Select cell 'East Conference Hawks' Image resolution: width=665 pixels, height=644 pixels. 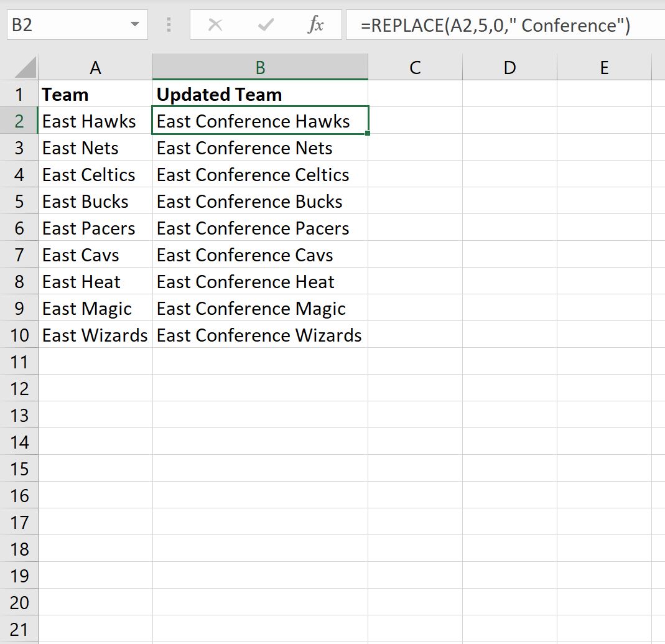click(261, 121)
